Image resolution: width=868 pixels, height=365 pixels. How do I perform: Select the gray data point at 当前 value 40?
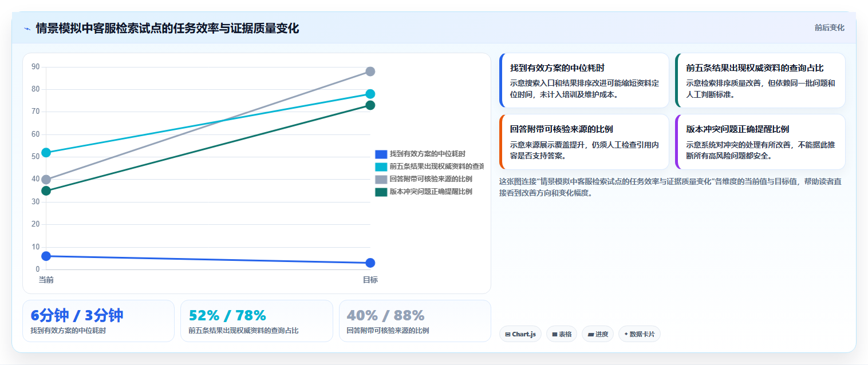point(46,179)
